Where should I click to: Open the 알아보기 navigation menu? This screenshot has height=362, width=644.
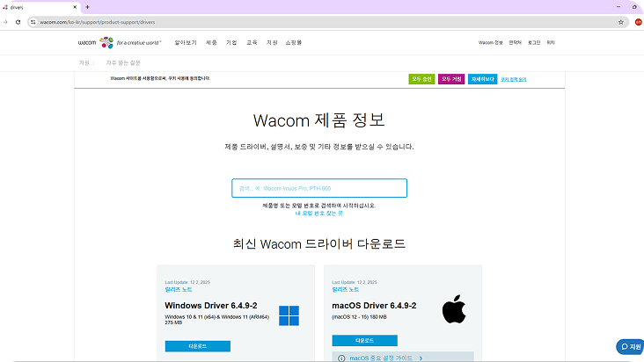click(x=186, y=42)
